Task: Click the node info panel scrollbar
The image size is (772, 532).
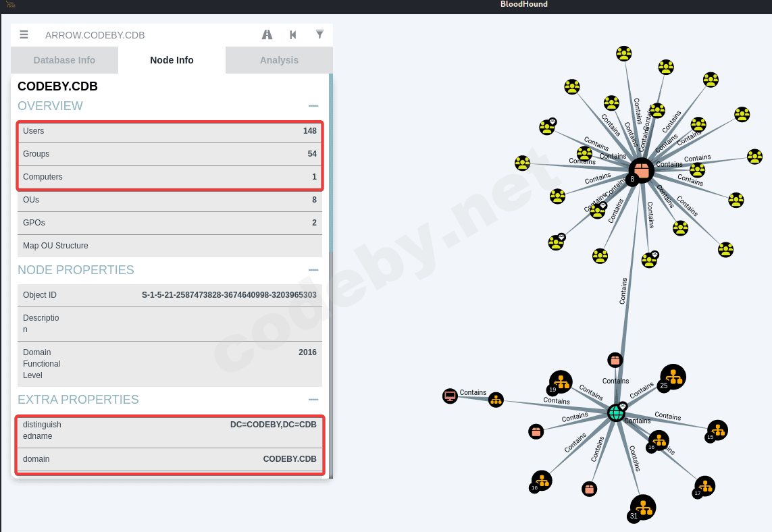Action: tap(331, 163)
